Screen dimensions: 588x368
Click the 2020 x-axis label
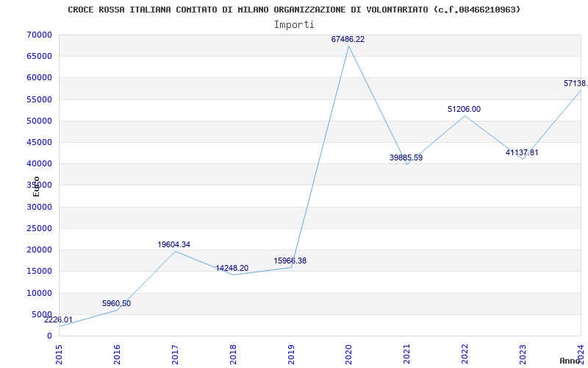click(x=348, y=355)
